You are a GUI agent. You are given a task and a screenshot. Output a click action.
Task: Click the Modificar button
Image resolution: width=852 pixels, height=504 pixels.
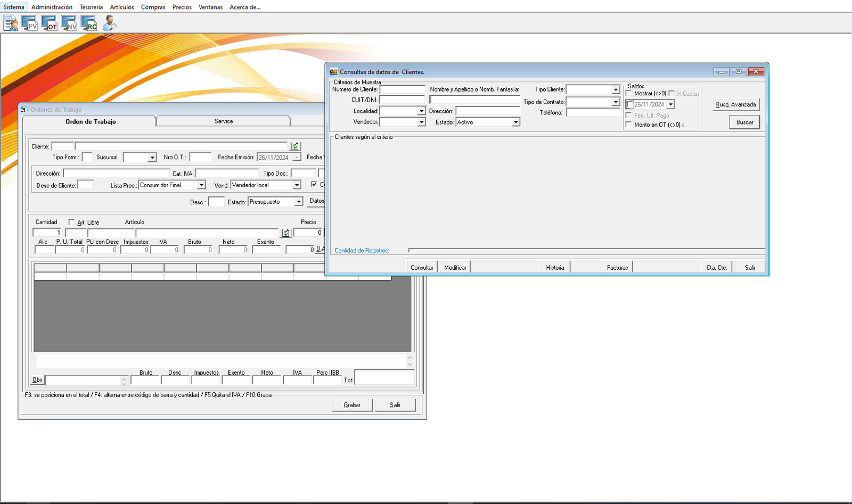click(x=455, y=267)
